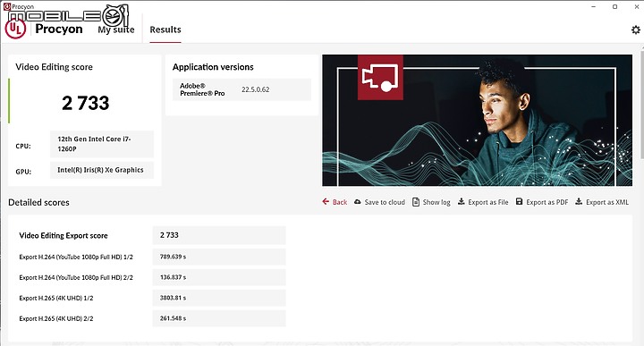
Task: Click Export H.265 (4K UHD) 1/2 label
Action: pyautogui.click(x=56, y=298)
